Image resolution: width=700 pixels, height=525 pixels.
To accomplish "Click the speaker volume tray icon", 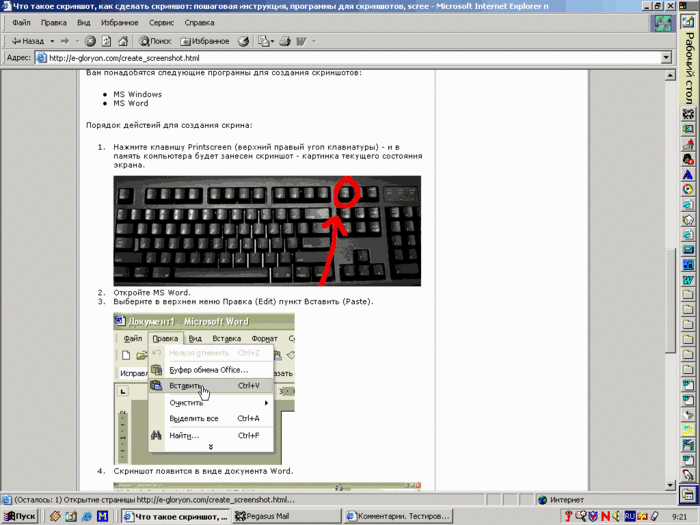I will [617, 517].
